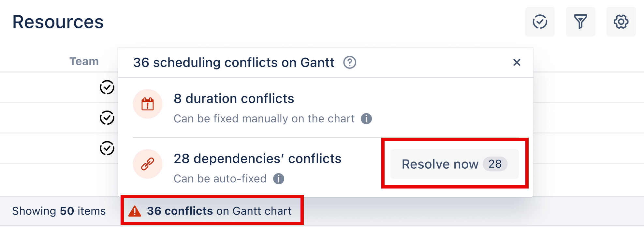Click the red calendar duration conflict icon
This screenshot has height=227, width=644.
tap(148, 104)
